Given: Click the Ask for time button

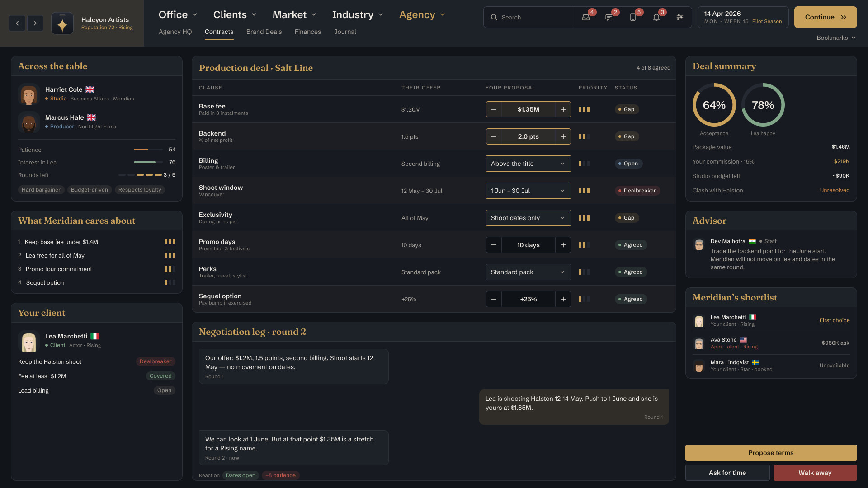Looking at the screenshot, I should point(727,473).
